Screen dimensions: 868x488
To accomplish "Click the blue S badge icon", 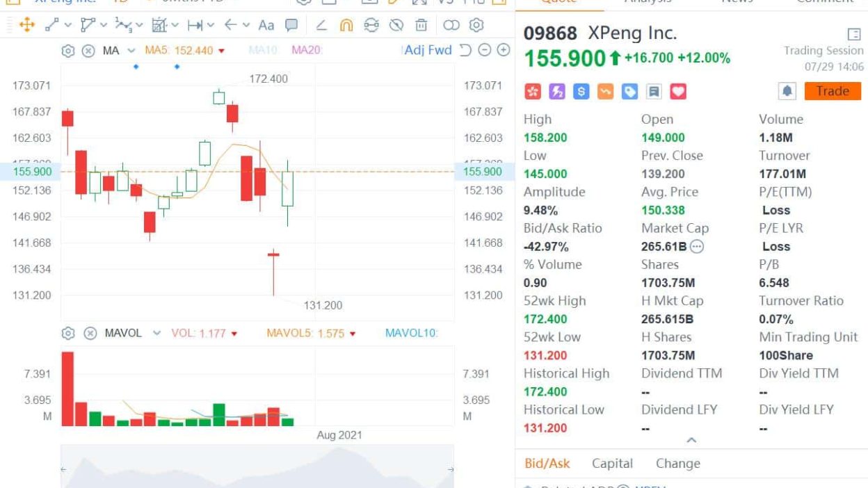I will tap(581, 91).
